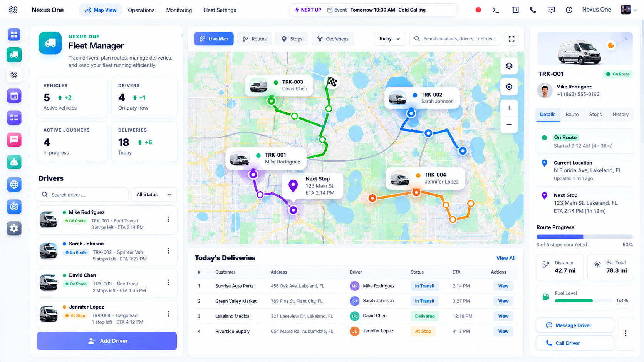Viewport: 644px width, 362px height.
Task: Open options menu for Sarah Johnson driver
Action: 168,251
